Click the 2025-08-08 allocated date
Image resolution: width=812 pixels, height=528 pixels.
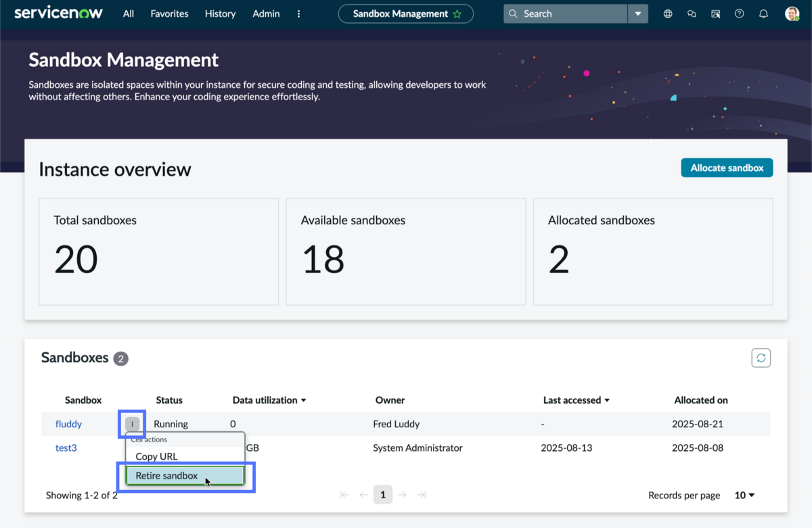[x=698, y=448]
